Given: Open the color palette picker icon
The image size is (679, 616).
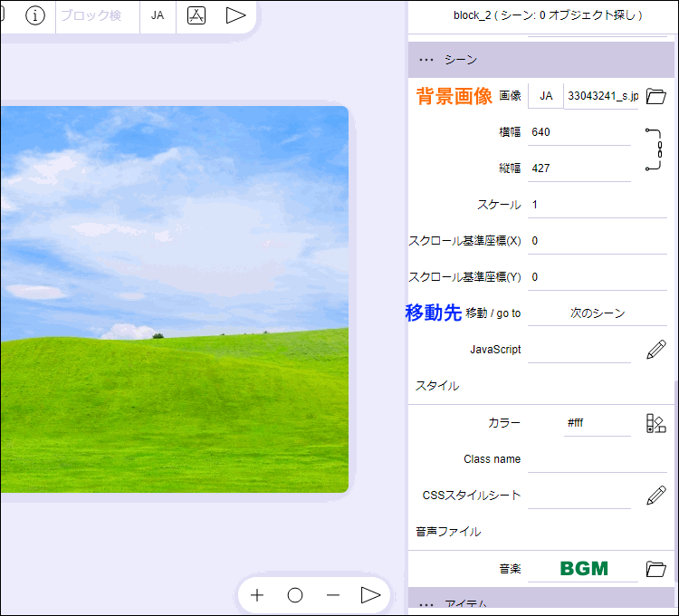Looking at the screenshot, I should click(x=656, y=423).
